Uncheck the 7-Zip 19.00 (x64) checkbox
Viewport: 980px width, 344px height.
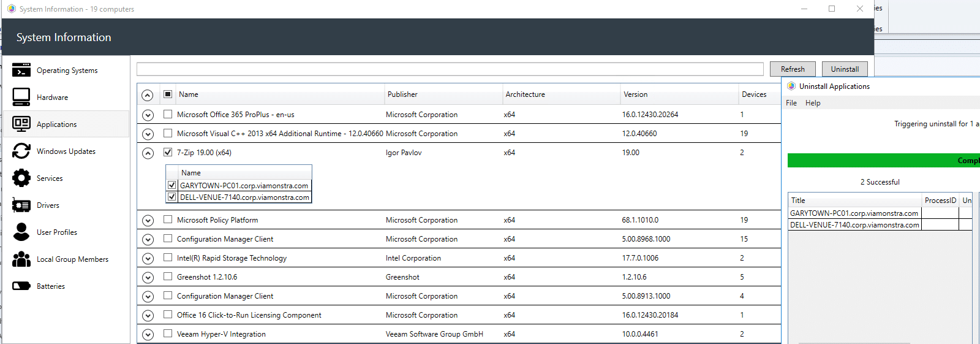click(x=168, y=152)
